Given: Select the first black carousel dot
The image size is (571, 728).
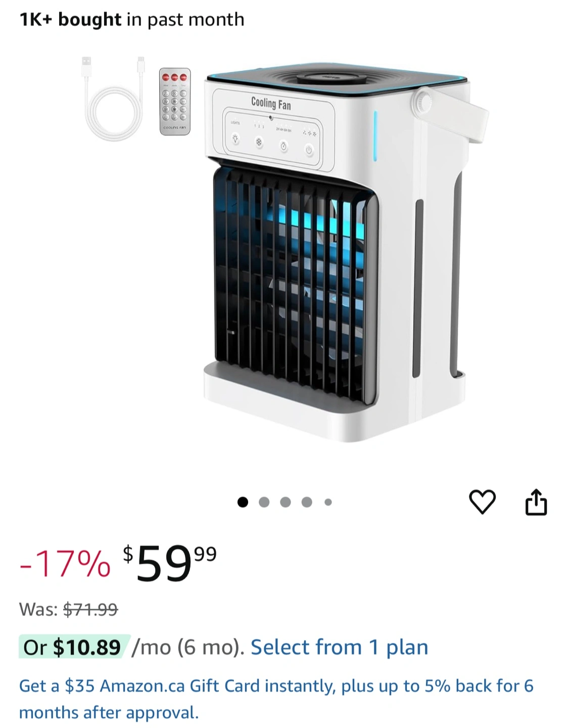Looking at the screenshot, I should (x=243, y=502).
